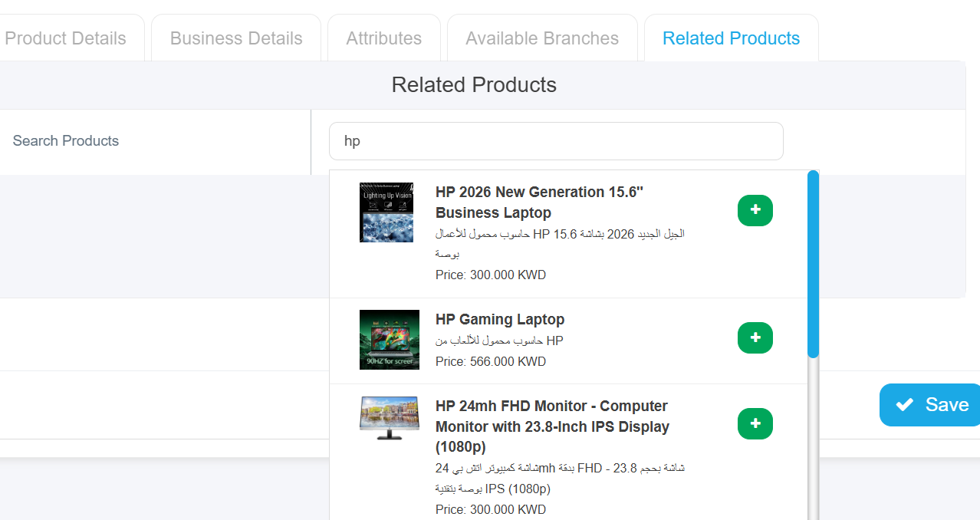
Task: Click the HP 2026 Business Laptop thumbnail
Action: (x=386, y=212)
